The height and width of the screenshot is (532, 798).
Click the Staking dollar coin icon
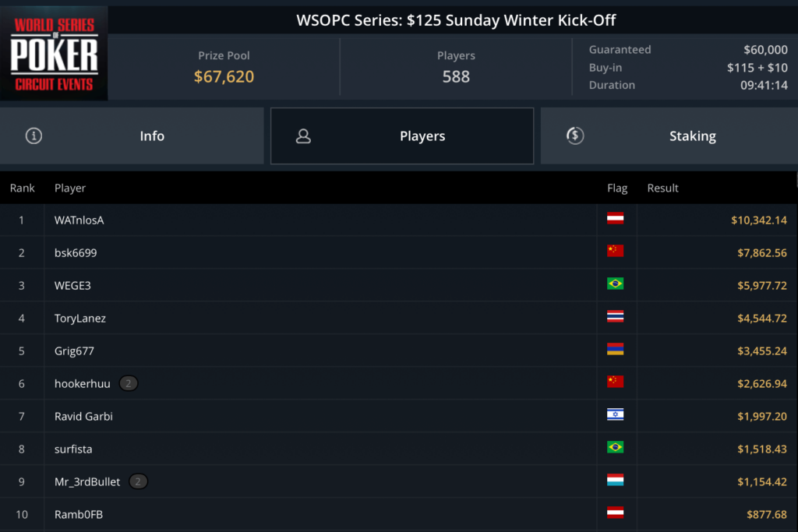(574, 136)
